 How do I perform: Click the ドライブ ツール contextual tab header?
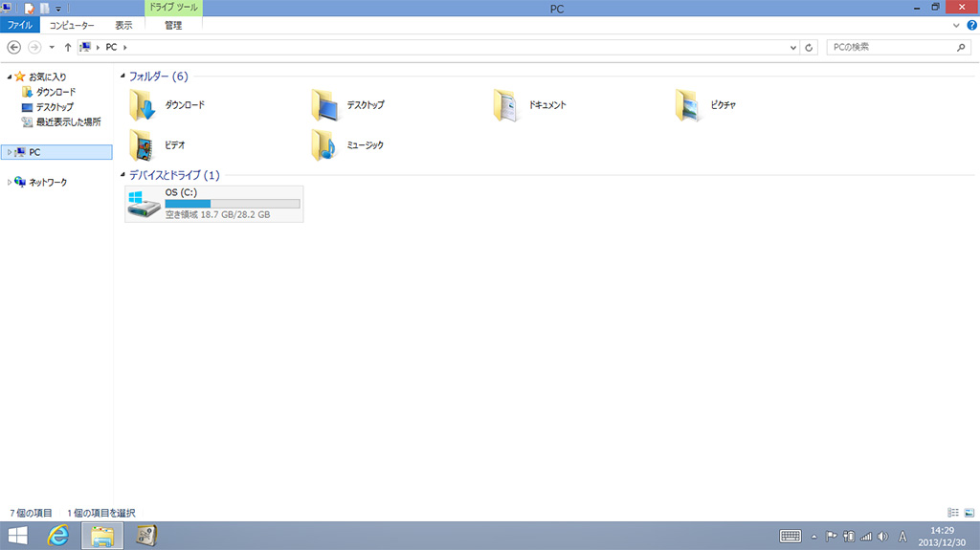pyautogui.click(x=173, y=8)
